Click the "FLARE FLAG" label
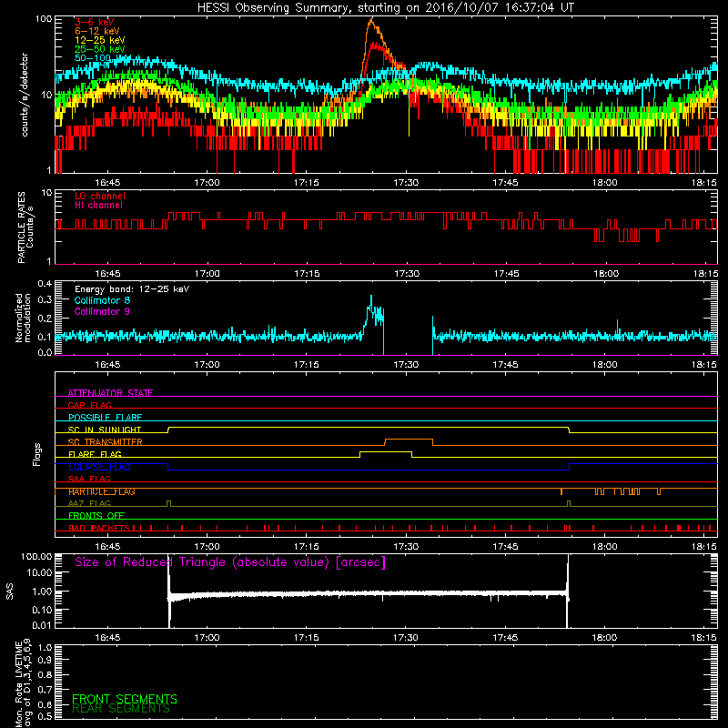This screenshot has height=728, width=728. click(x=95, y=454)
